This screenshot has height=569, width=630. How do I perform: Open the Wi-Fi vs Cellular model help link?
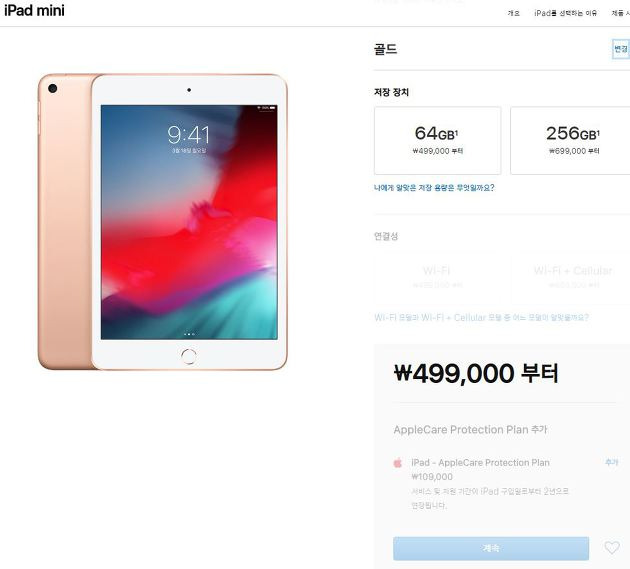tap(481, 317)
